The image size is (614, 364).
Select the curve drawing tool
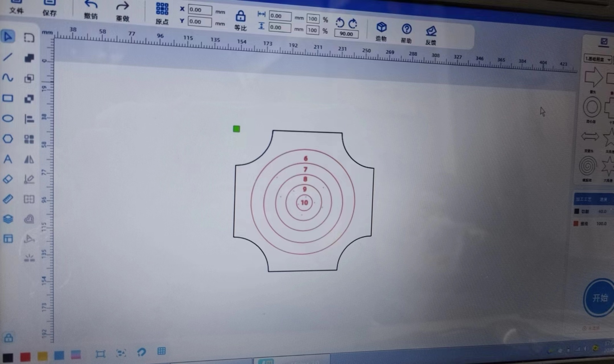tap(8, 78)
